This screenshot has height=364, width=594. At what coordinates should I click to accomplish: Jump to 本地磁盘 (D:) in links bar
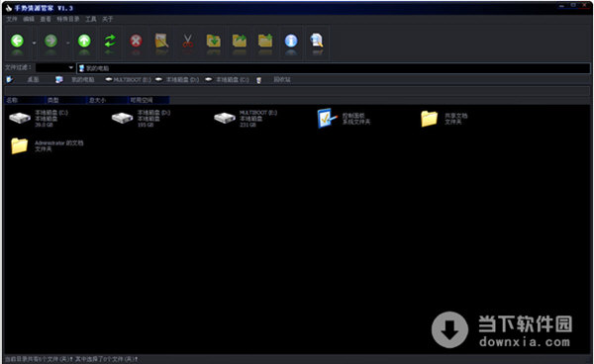coord(177,79)
